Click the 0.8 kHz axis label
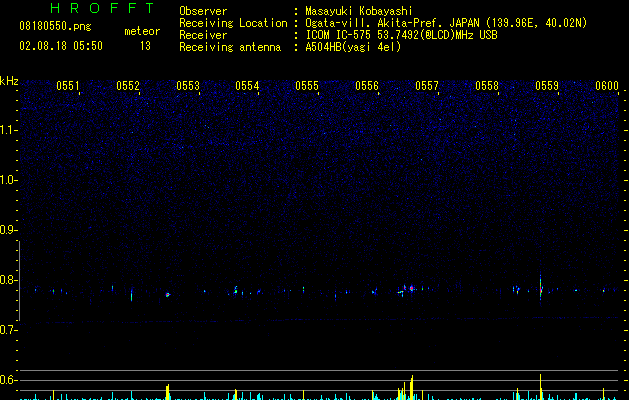 (9, 280)
